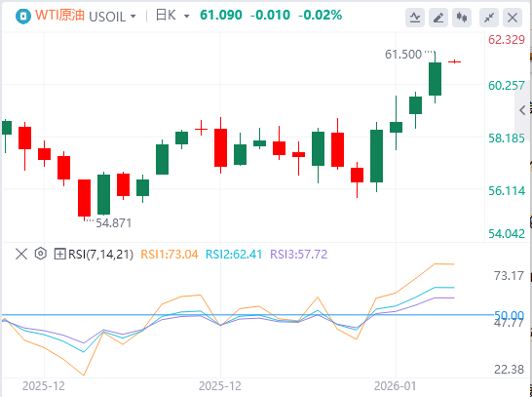Click the 54.871 low price marker

pos(114,223)
